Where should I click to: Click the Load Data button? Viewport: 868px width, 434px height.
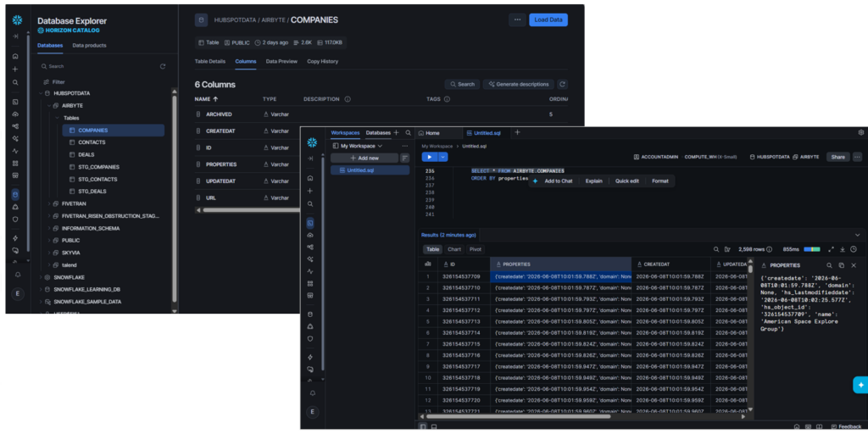point(548,20)
